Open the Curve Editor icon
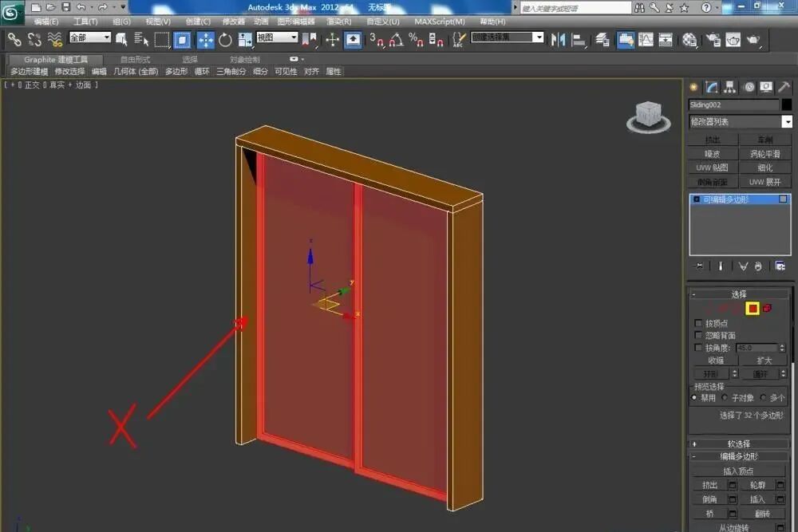 click(x=646, y=40)
